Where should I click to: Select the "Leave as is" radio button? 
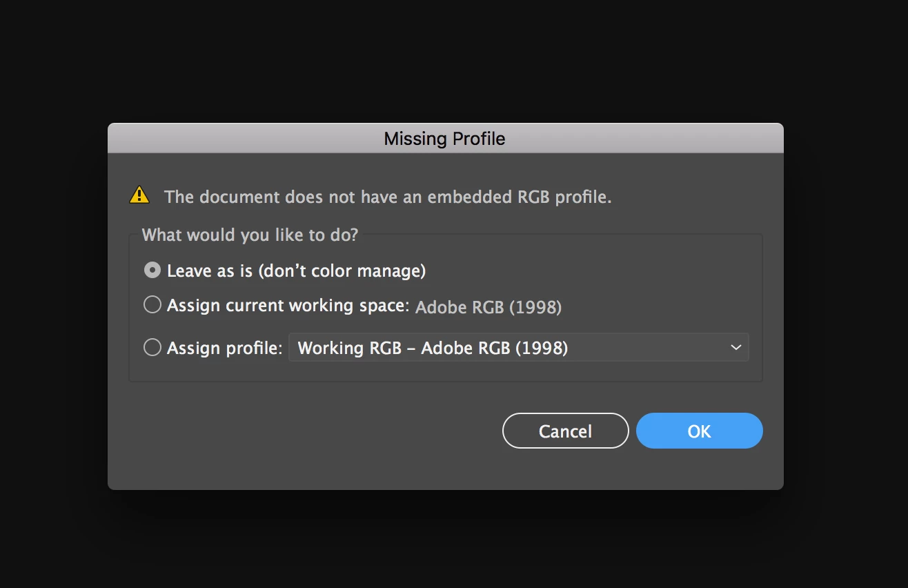[x=152, y=270]
